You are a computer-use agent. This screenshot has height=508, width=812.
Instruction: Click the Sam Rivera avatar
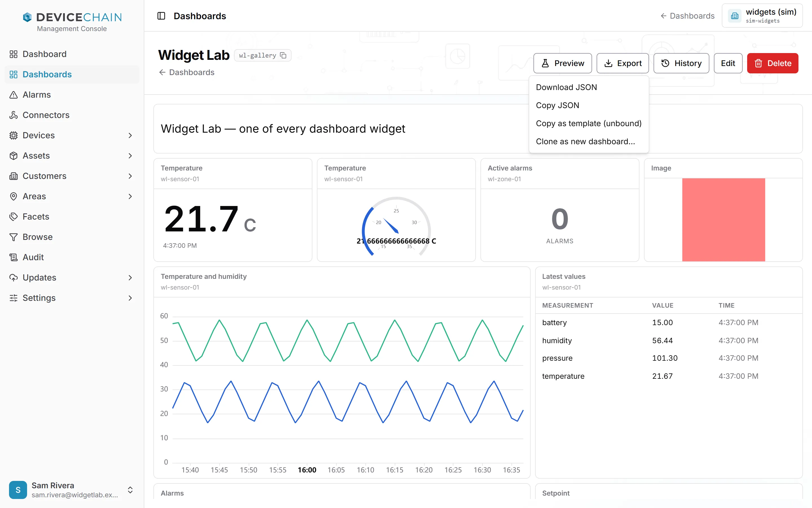(18, 490)
